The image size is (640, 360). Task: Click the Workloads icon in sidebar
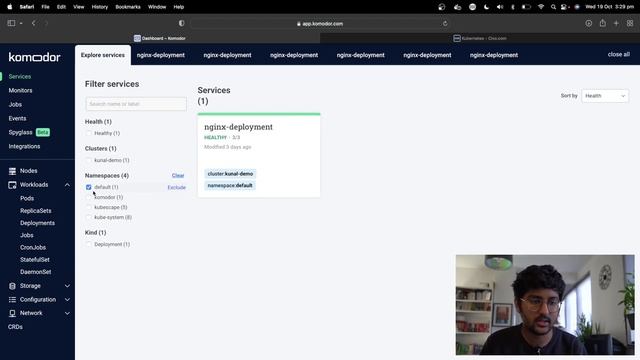(x=12, y=185)
